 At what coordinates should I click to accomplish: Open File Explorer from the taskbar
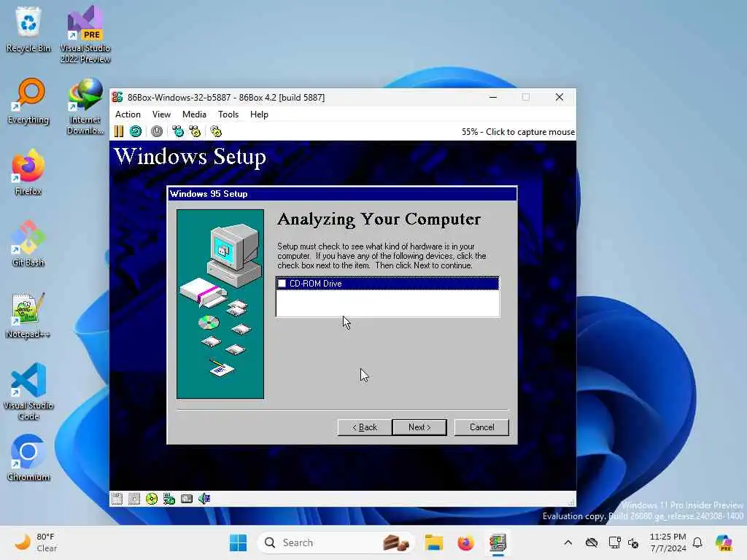coord(434,542)
